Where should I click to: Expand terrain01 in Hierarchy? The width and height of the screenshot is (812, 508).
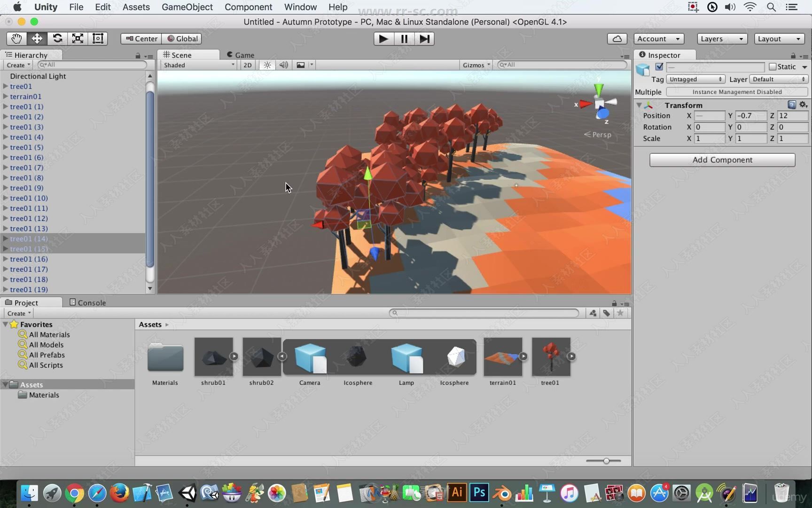pos(5,96)
